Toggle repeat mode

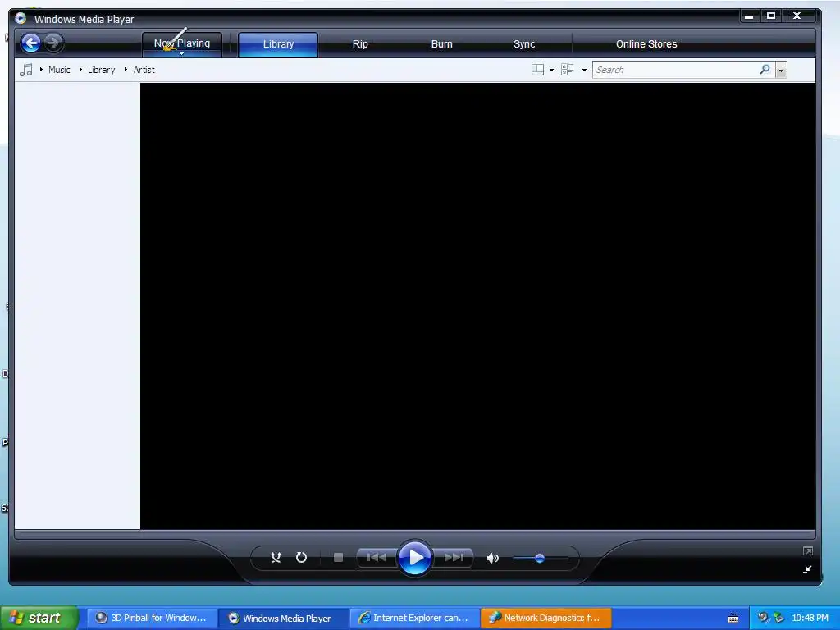pos(302,558)
